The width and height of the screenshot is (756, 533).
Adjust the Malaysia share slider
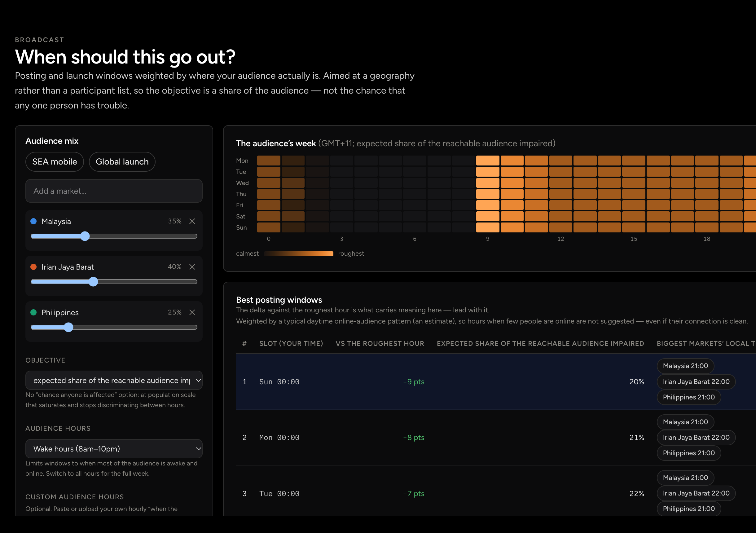pyautogui.click(x=114, y=236)
